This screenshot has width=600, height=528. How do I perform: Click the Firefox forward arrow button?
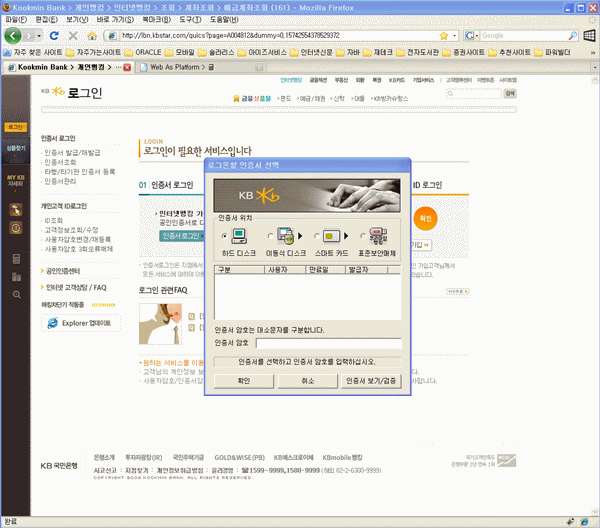29,36
